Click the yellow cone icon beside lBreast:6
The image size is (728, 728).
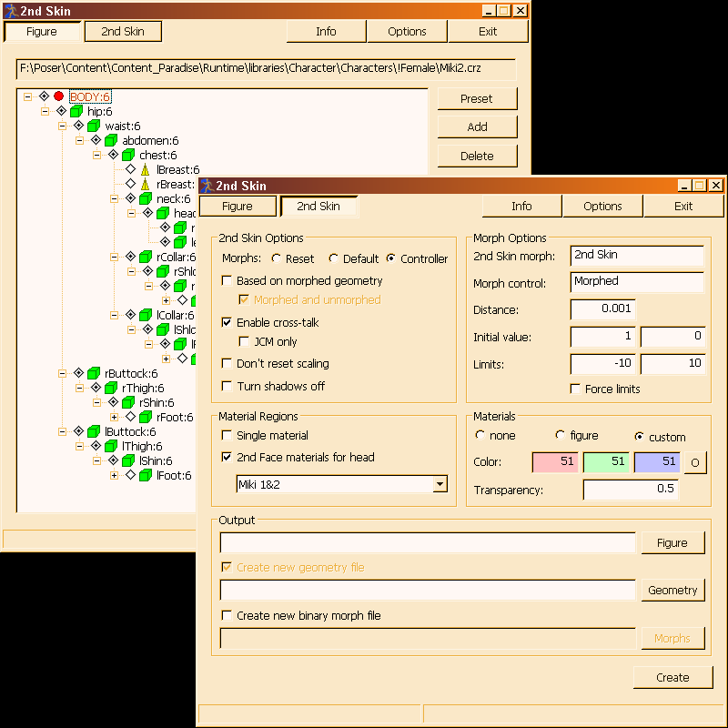[146, 169]
